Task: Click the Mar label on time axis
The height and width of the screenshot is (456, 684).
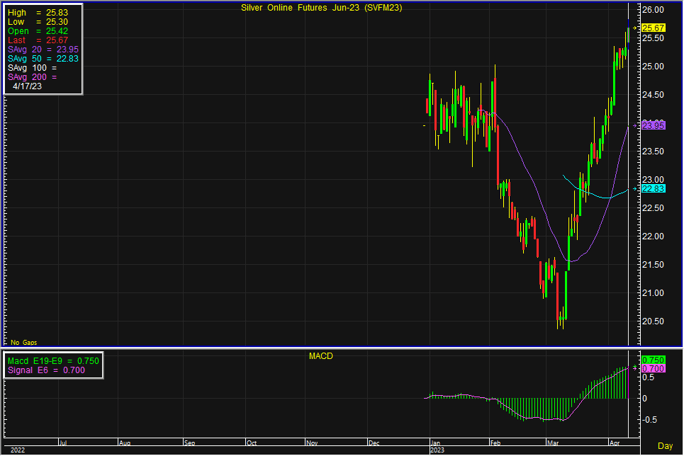Action: click(x=554, y=441)
